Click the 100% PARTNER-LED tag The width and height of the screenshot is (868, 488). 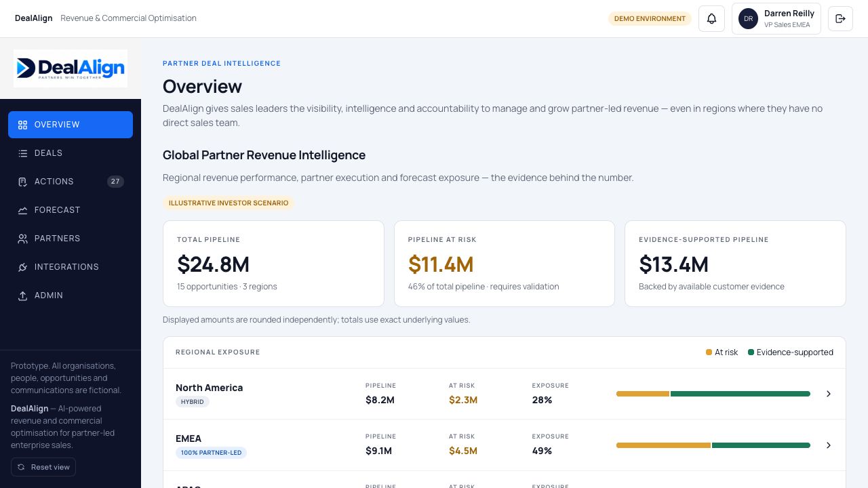point(211,453)
